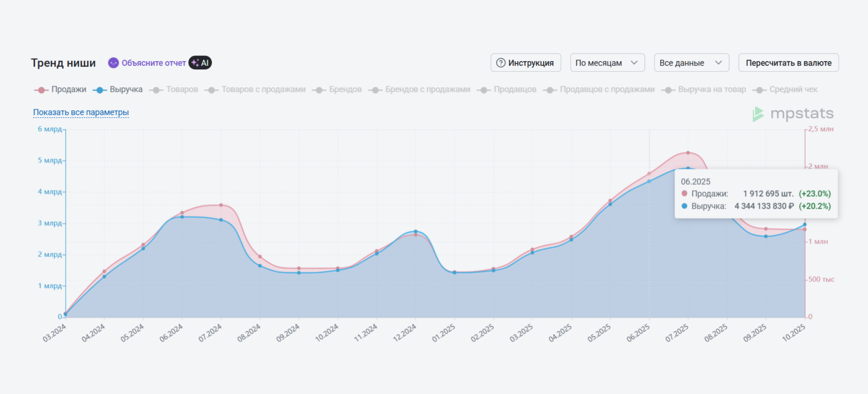
Task: Click the pink Продажи legend marker
Action: 41,90
